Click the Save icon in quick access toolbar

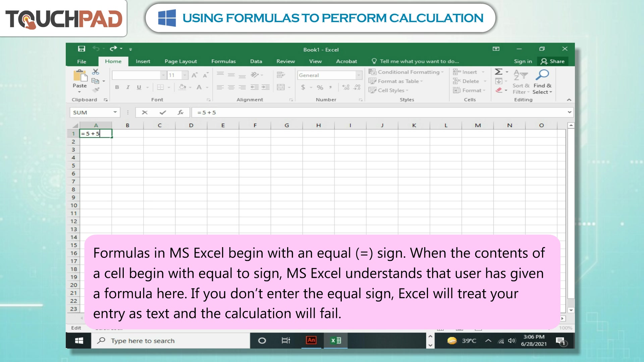tap(82, 49)
